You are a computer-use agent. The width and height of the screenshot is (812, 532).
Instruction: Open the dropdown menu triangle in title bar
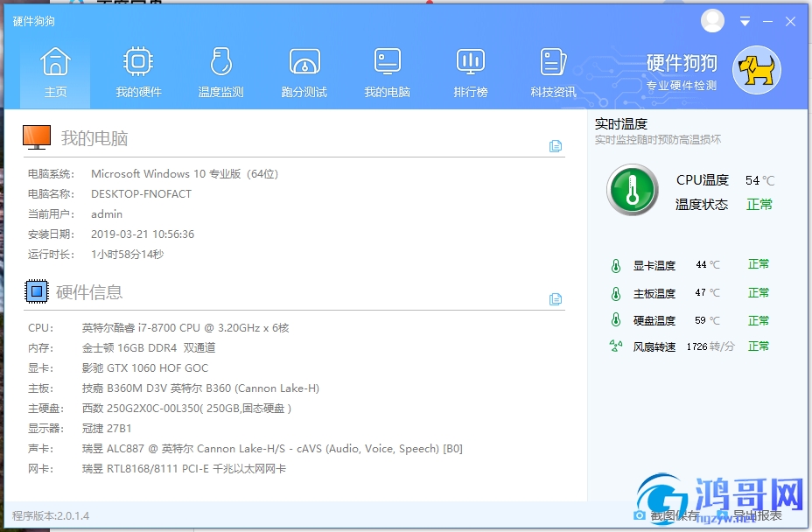point(745,22)
